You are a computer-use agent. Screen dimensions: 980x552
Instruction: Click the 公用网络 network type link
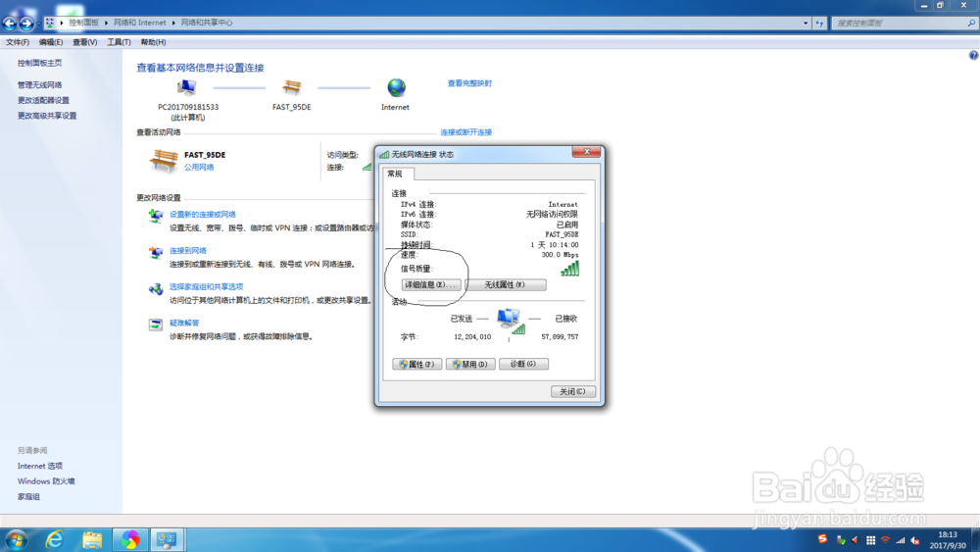[x=199, y=168]
